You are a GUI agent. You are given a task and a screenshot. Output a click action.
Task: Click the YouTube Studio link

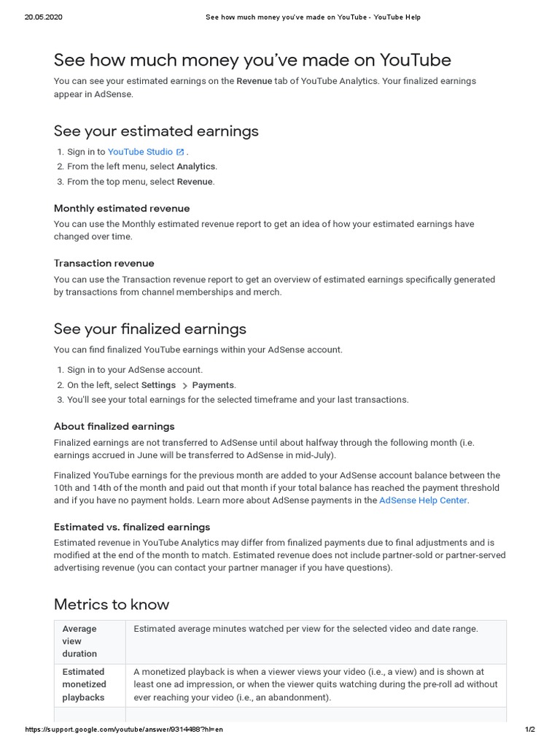tap(140, 152)
